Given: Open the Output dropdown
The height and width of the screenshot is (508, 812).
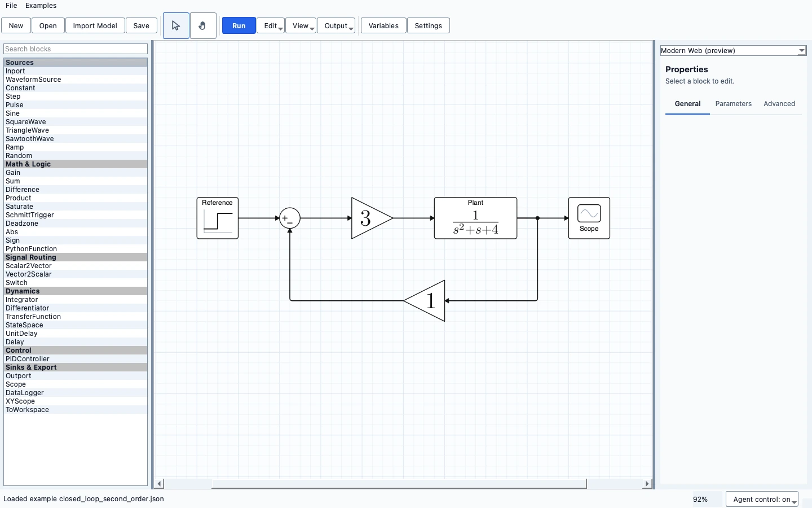Looking at the screenshot, I should coord(336,26).
